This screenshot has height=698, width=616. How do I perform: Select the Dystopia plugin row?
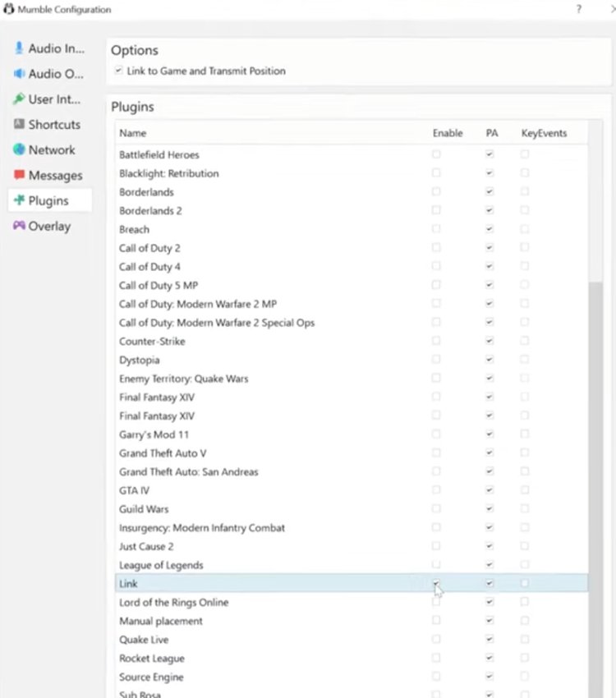pos(352,360)
